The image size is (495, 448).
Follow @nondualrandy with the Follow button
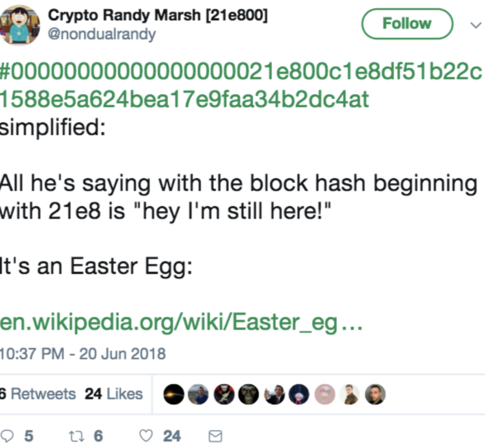pyautogui.click(x=407, y=24)
